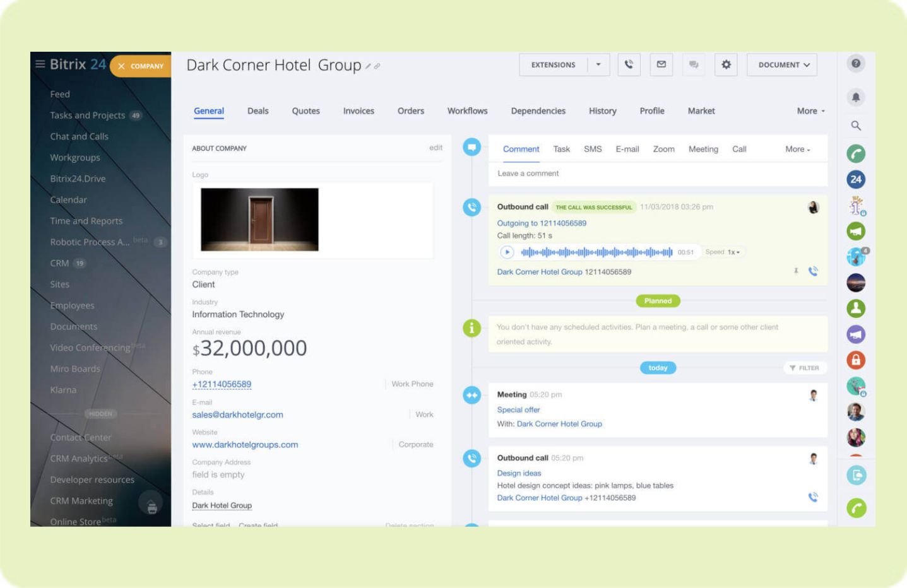Select the Task activity tab
Screen dimensions: 907x588
point(561,150)
